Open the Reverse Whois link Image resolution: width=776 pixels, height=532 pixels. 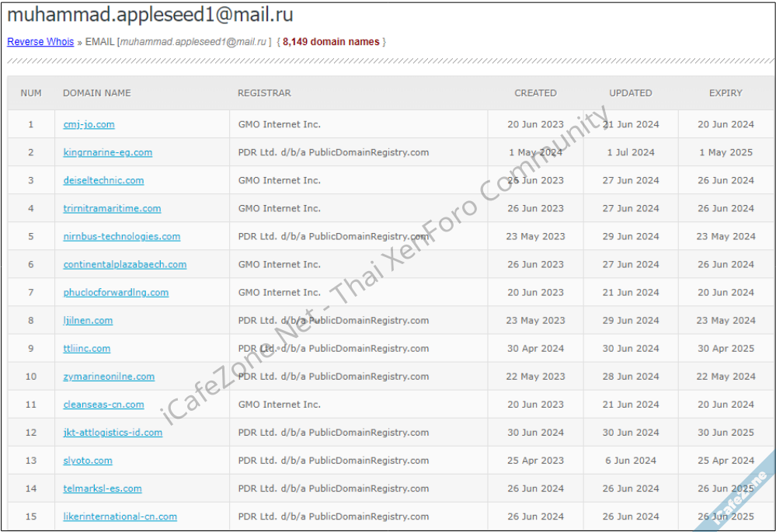click(x=40, y=41)
